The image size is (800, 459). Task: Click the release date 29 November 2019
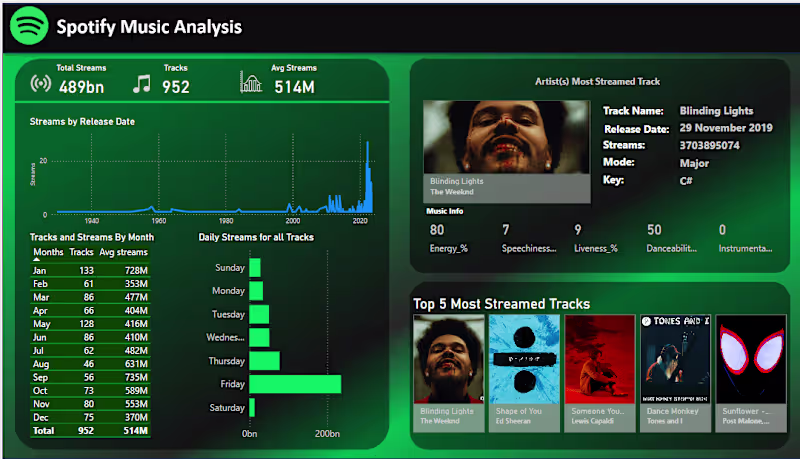[726, 128]
